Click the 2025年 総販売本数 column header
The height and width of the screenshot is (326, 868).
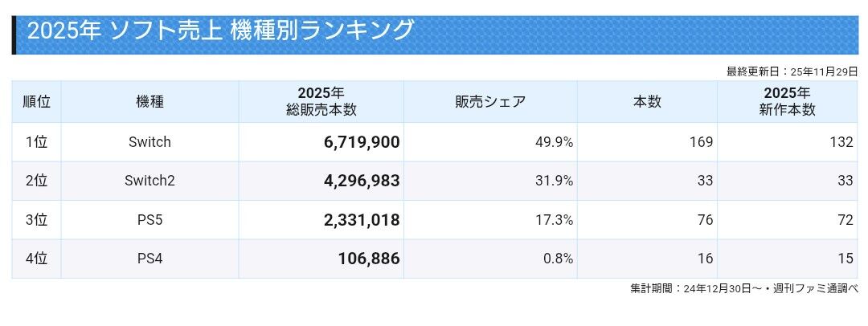[x=321, y=102]
